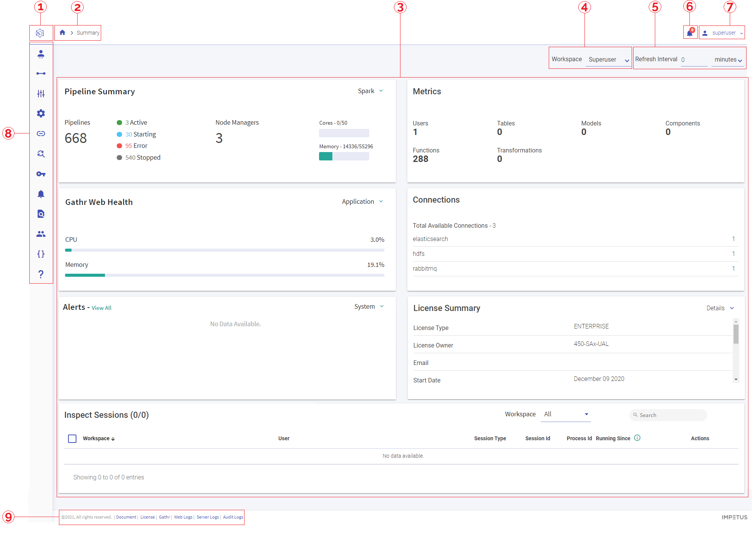Click the Gathr Web Health Memory bar
The image size is (756, 533).
pyautogui.click(x=225, y=275)
